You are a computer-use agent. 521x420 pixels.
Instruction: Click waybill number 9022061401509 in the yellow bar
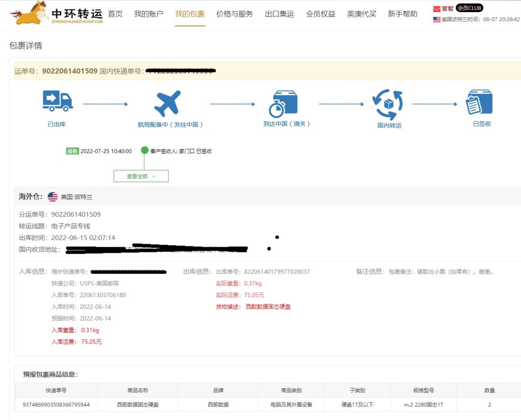click(69, 71)
